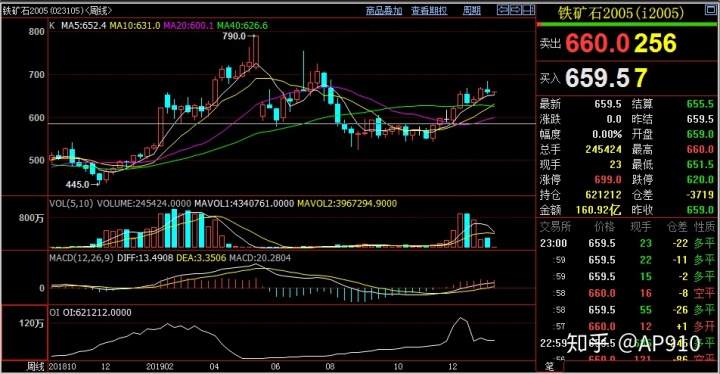Viewport: 720px width, 374px height.
Task: Click the chart title 铁矿石2005 (023105)<周线>
Action: pyautogui.click(x=57, y=10)
